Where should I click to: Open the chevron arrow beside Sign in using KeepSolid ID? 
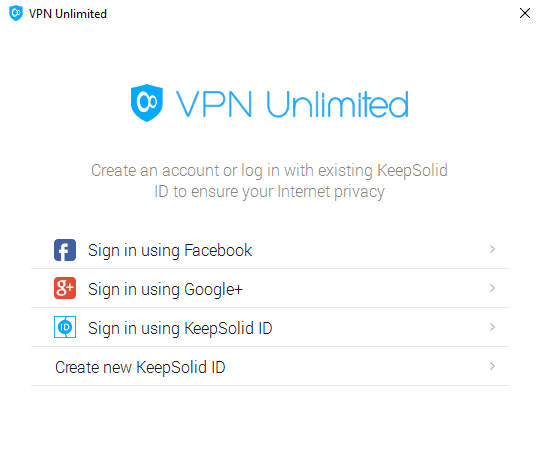point(492,327)
